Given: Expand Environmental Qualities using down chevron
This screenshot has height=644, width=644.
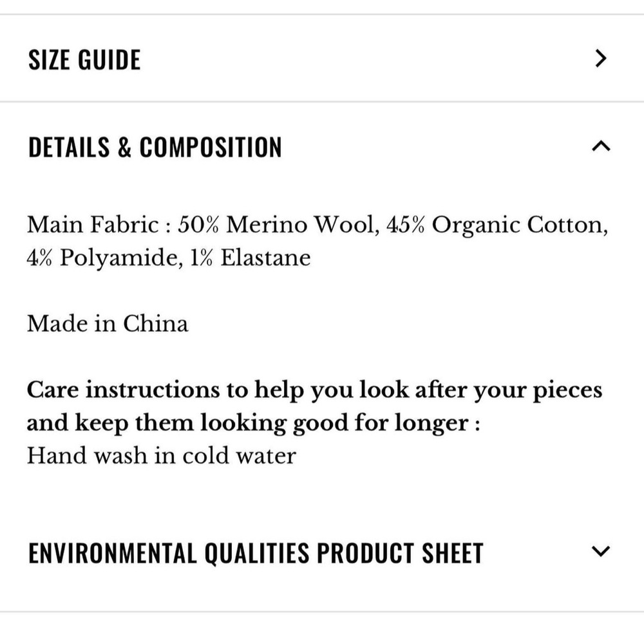Looking at the screenshot, I should (600, 551).
